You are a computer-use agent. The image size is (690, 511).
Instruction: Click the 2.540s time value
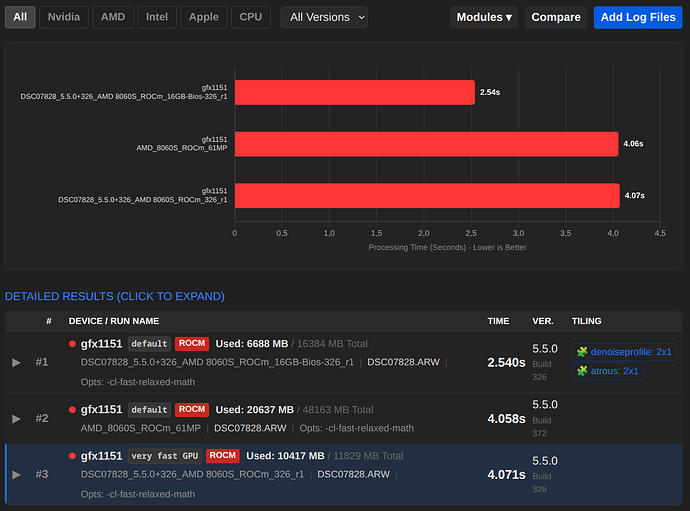pyautogui.click(x=506, y=363)
